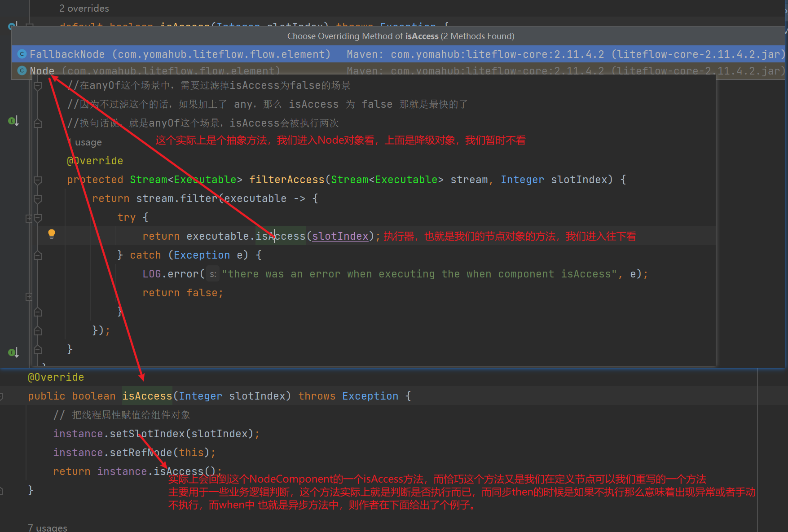Click the underlined slotIndex hyperlink in the code

(340, 236)
